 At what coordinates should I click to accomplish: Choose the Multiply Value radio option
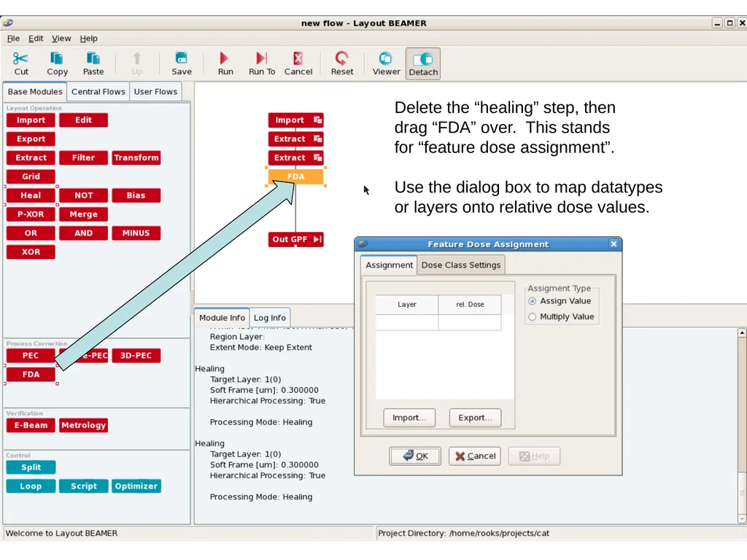532,316
